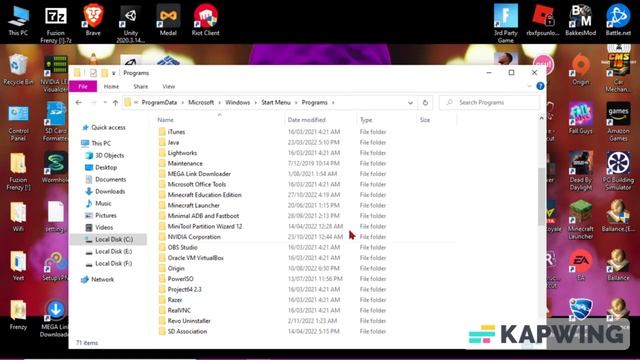Open the Fall Guys desktop shortcut
Image resolution: width=640 pixels, height=360 pixels.
click(x=580, y=119)
